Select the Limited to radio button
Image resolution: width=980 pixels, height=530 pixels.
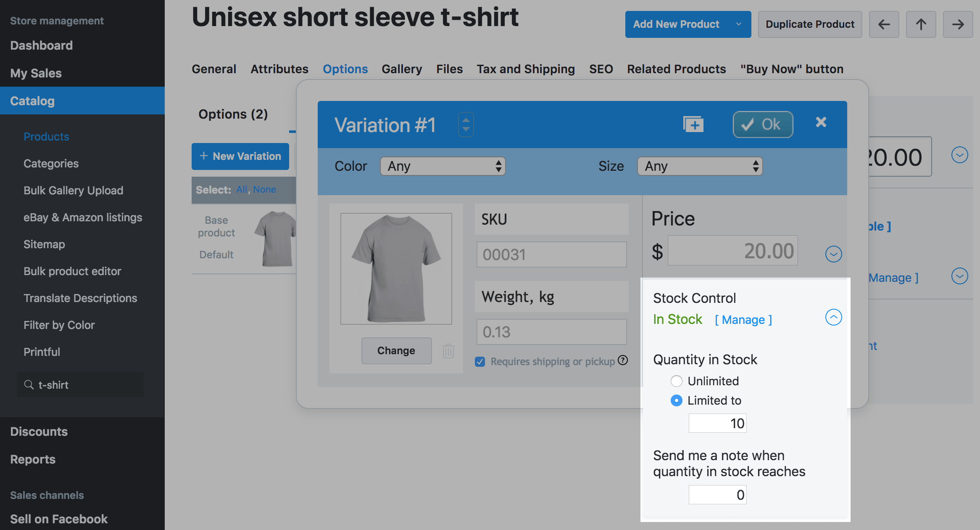pyautogui.click(x=676, y=400)
